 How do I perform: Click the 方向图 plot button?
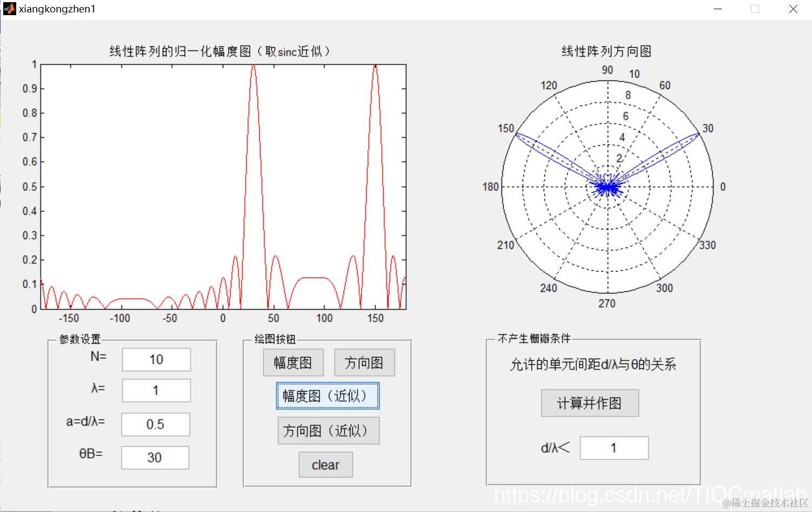(x=364, y=363)
